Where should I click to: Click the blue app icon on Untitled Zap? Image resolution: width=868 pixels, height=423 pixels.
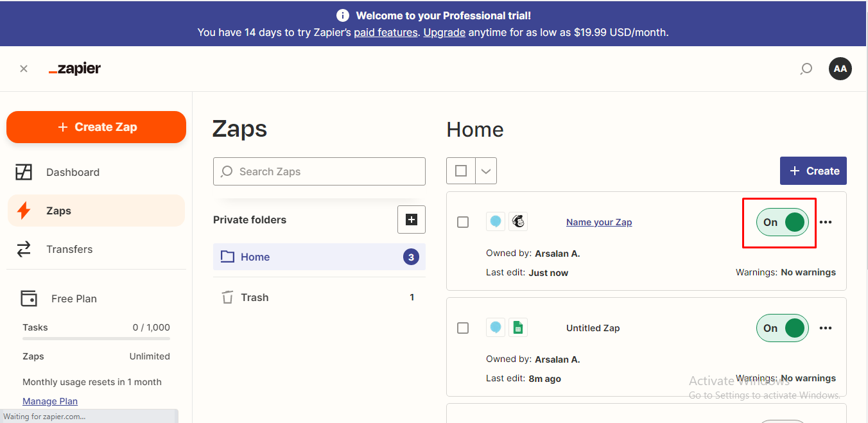(x=496, y=328)
